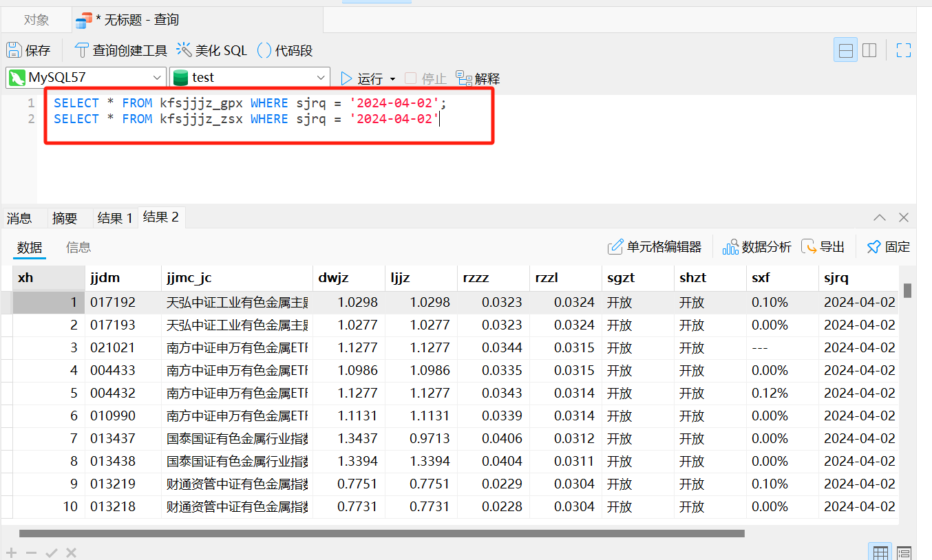Click the ljjz column header
Image resolution: width=932 pixels, height=560 pixels.
click(x=421, y=278)
